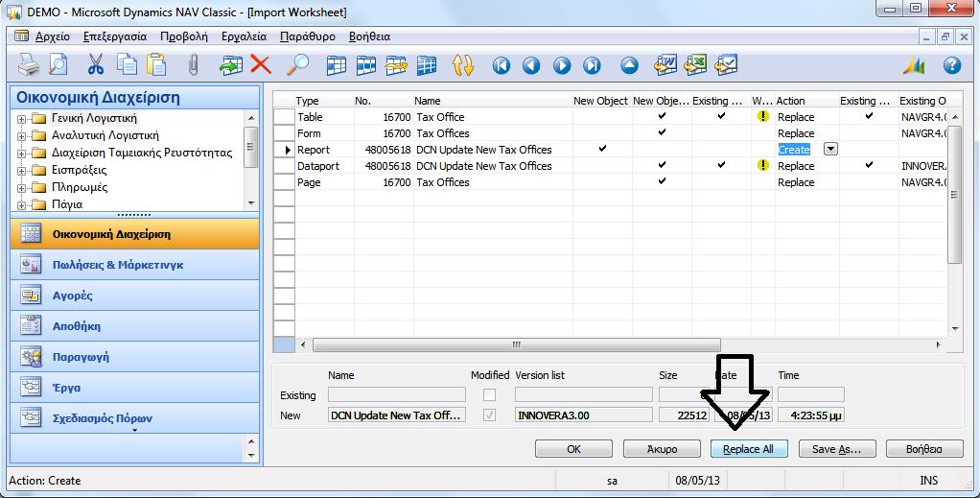This screenshot has height=498, width=980.
Task: Open the Σχεδιασμός Πόρων navigation pane
Action: point(134,418)
